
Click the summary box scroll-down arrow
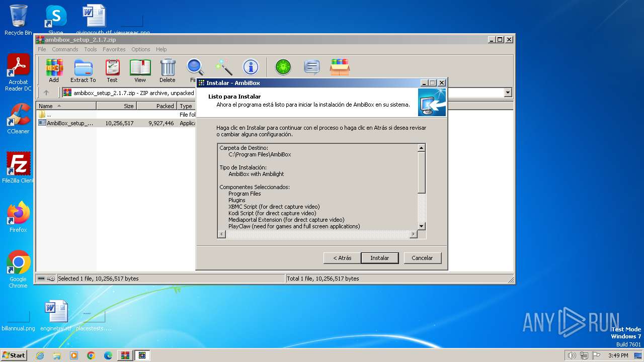coord(422,226)
